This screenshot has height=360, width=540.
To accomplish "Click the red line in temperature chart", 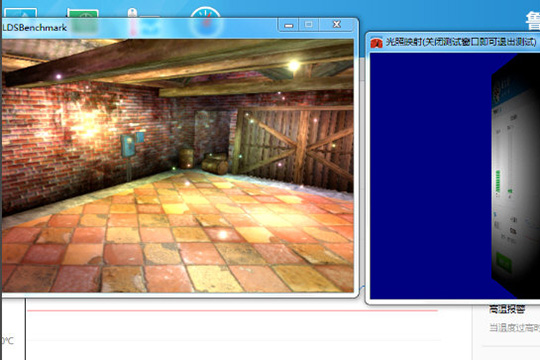I will pos(232,310).
